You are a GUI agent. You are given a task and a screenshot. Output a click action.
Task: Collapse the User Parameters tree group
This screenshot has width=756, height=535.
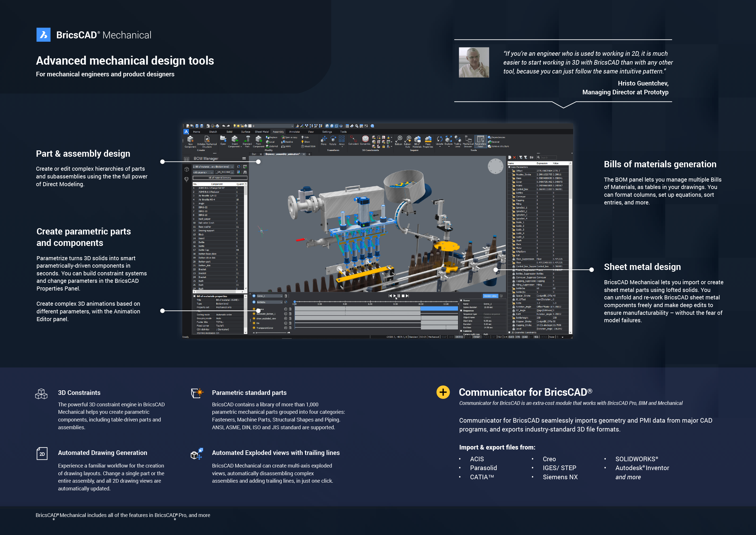tap(509, 167)
